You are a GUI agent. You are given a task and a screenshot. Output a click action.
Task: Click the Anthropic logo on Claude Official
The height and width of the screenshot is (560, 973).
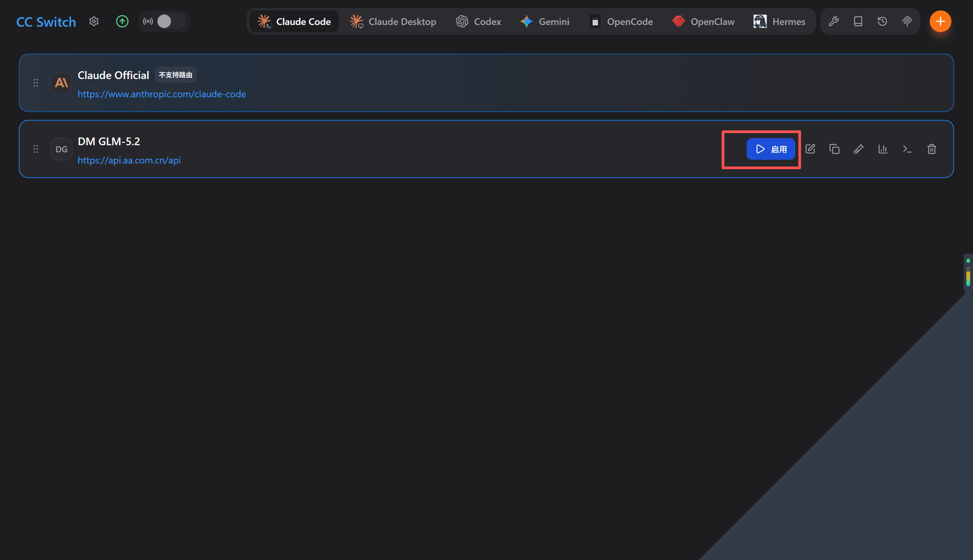click(x=61, y=83)
